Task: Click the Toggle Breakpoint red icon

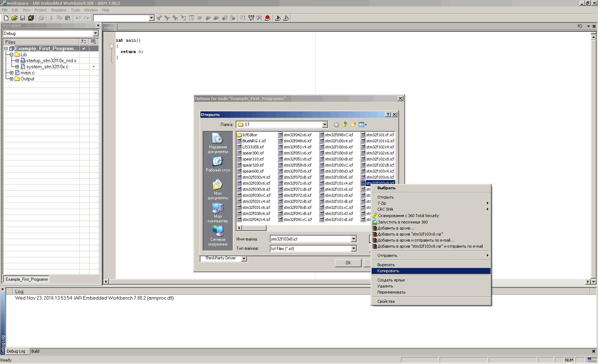Action: point(268,18)
